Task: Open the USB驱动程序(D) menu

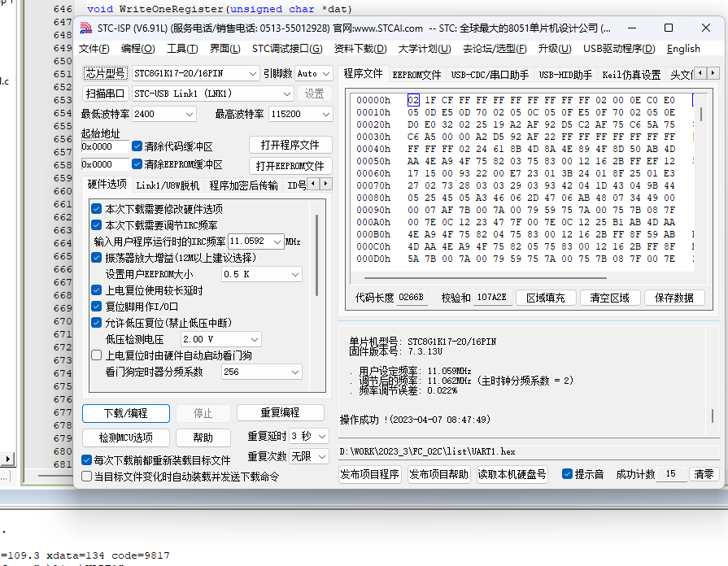Action: 619,49
